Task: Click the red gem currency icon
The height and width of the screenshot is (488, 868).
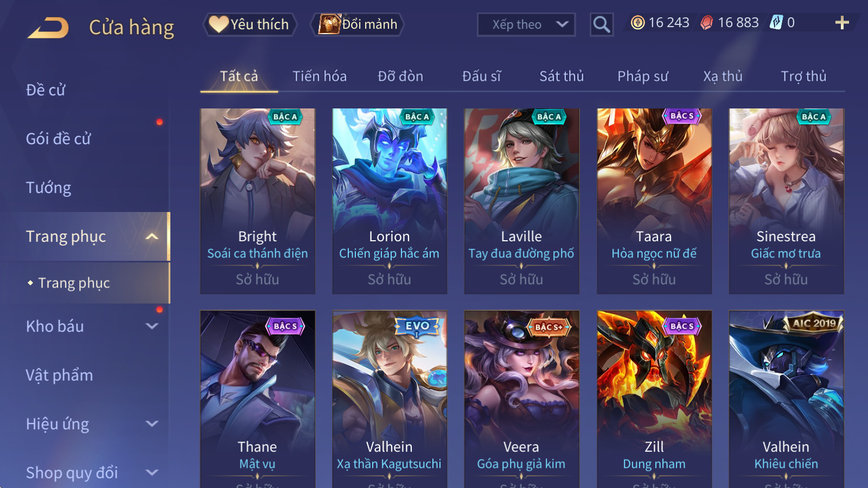Action: point(707,23)
